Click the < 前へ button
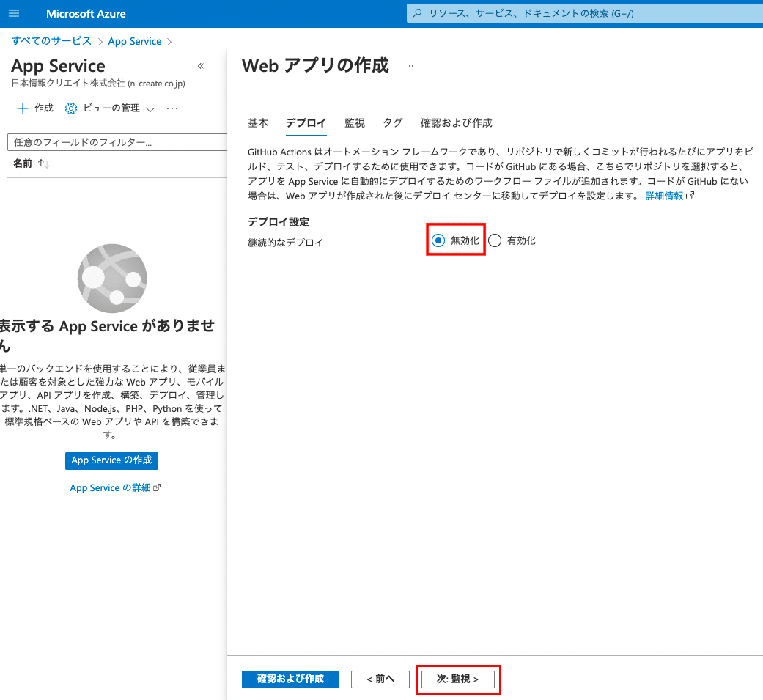 tap(380, 679)
